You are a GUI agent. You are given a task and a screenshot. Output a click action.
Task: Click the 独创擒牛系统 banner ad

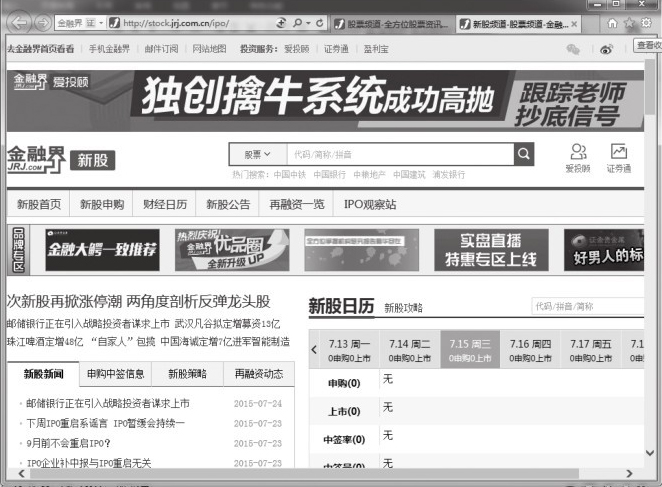(325, 101)
